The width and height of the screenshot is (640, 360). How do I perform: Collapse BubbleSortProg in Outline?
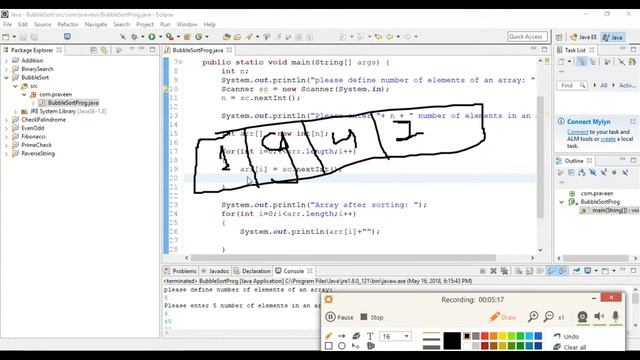(562, 202)
